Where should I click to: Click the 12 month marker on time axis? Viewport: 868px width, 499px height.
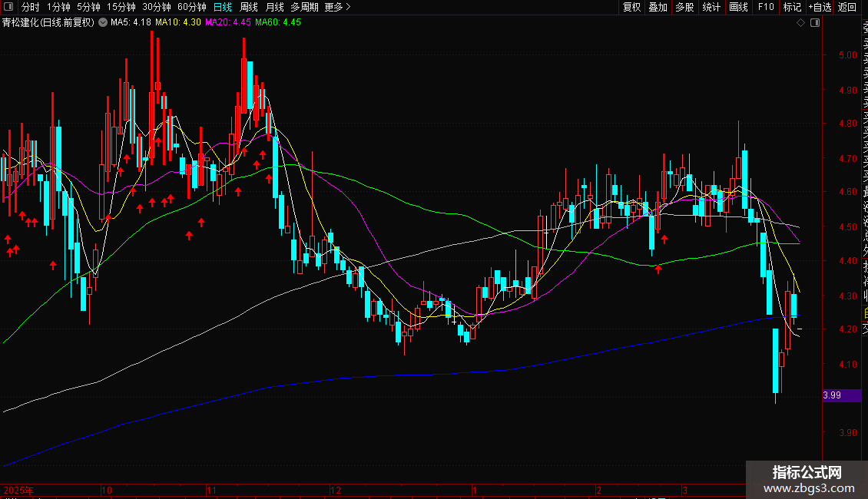coord(336,490)
